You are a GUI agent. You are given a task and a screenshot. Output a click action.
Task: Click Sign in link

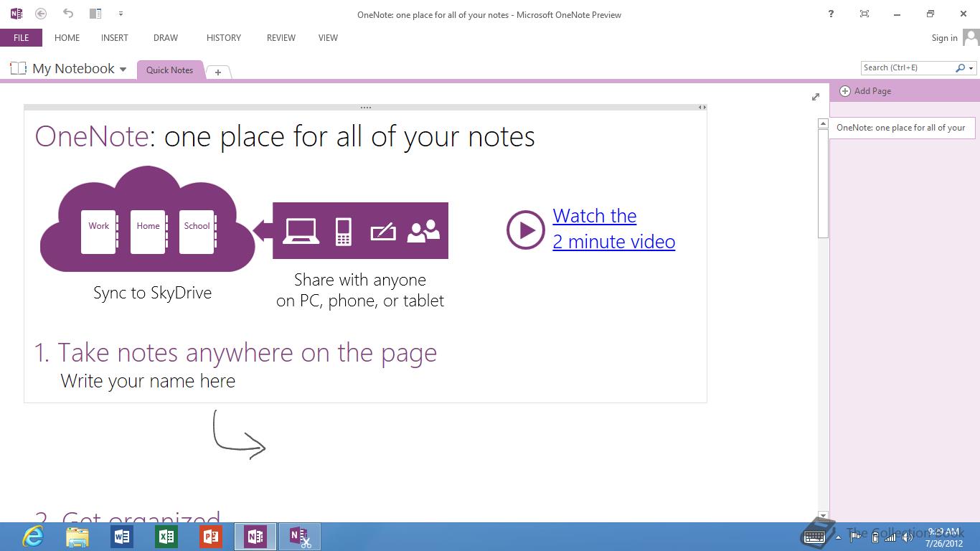coord(944,38)
